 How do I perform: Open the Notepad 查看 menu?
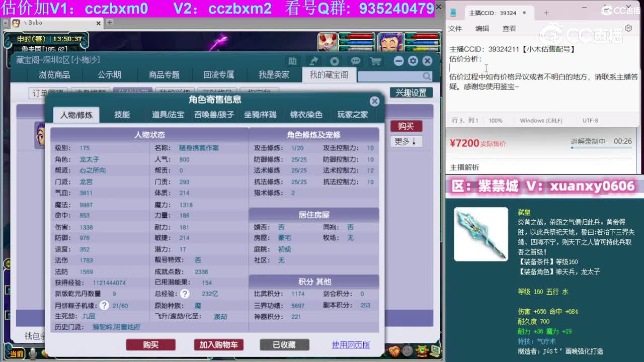[x=509, y=29]
